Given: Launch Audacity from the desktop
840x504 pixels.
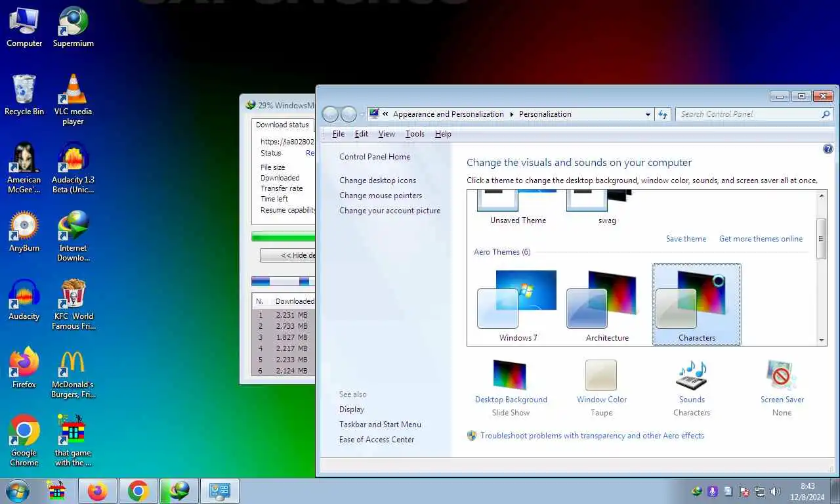Looking at the screenshot, I should (24, 301).
